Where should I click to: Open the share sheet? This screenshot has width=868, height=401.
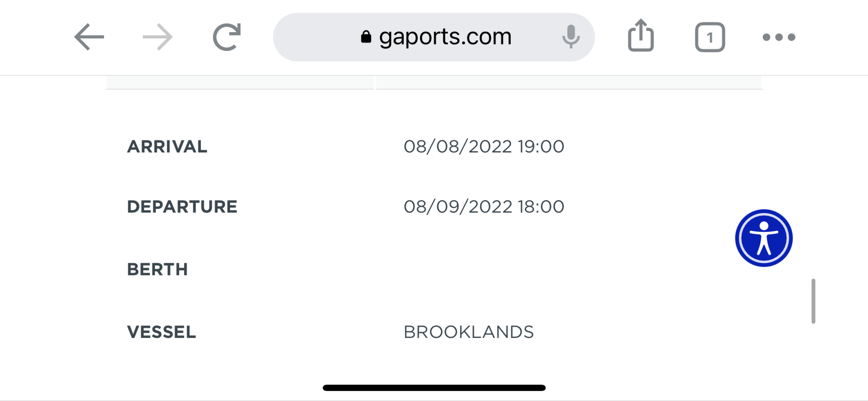641,36
